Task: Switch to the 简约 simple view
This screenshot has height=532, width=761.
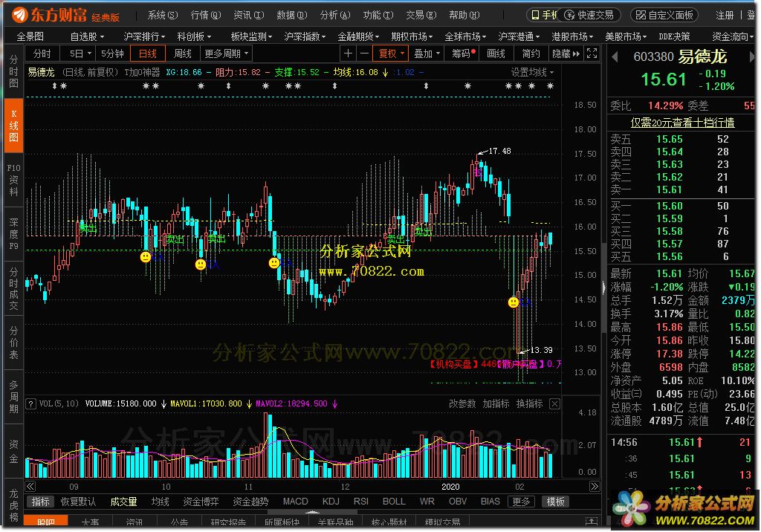Action: [531, 53]
